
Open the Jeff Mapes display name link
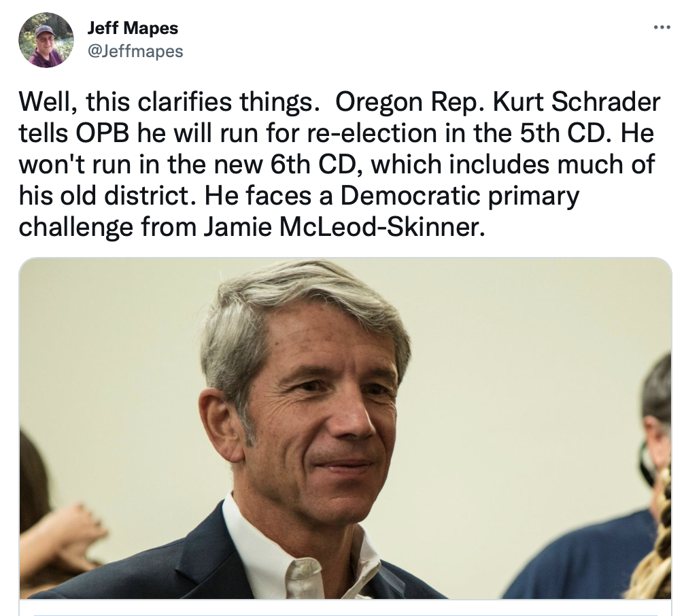133,29
